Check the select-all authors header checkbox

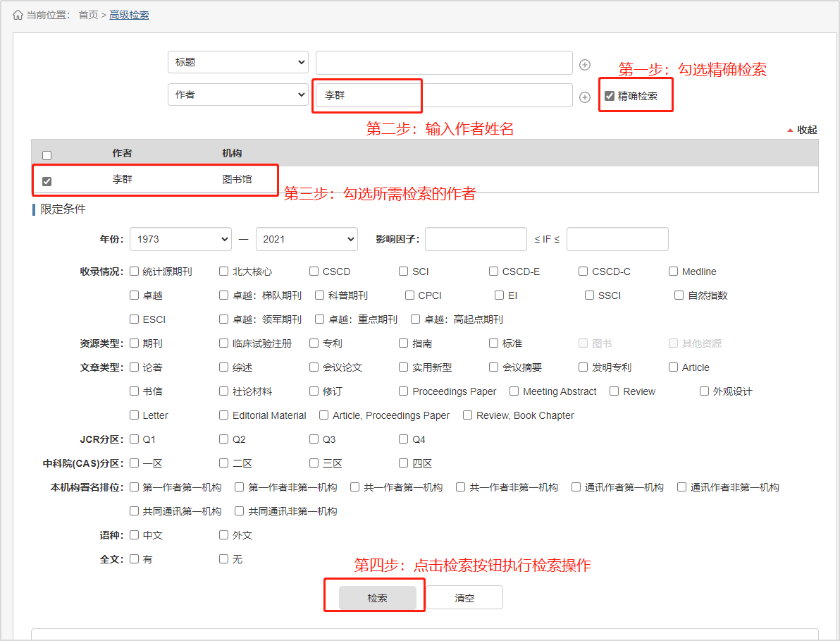click(47, 155)
